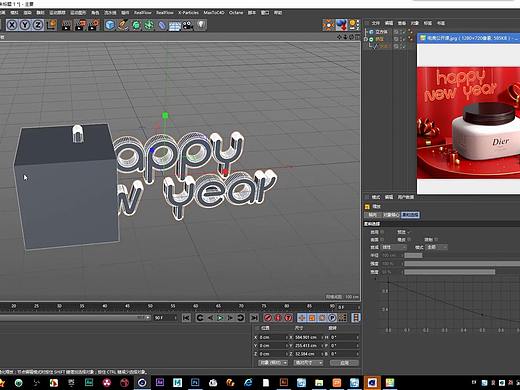Click the next keyframe curved arrow button

(x=240, y=318)
